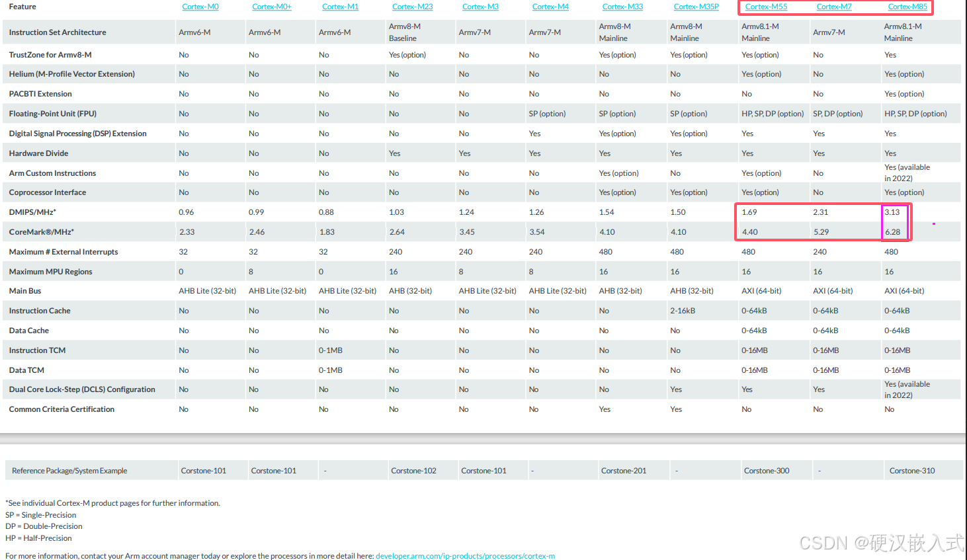The height and width of the screenshot is (560, 967).
Task: Select the CoreMark value '4.40'
Action: [x=750, y=232]
